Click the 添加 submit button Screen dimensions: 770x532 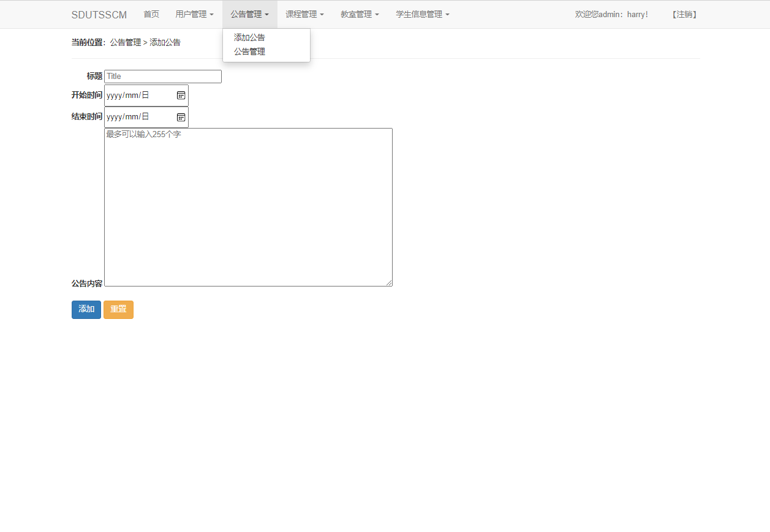click(x=86, y=310)
